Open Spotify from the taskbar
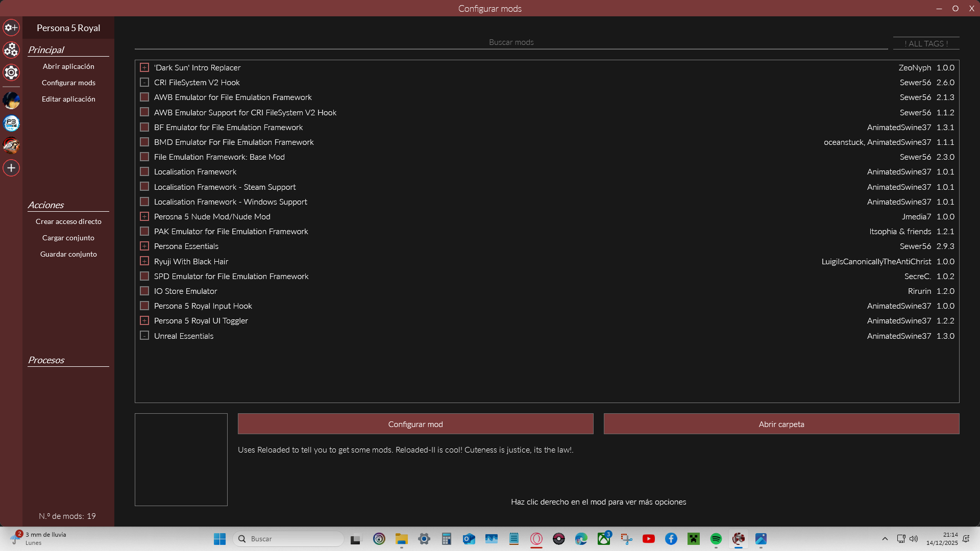980x551 pixels. (716, 539)
